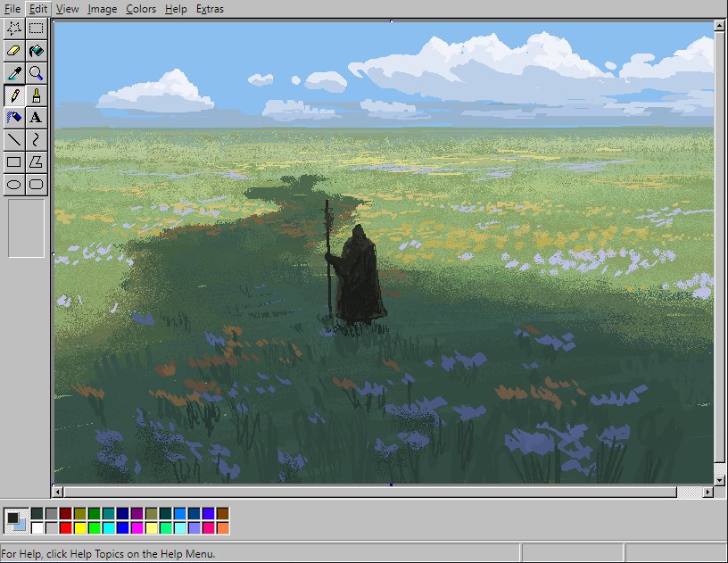
Task: Click the horizontal scrollbar left arrow
Action: click(58, 492)
